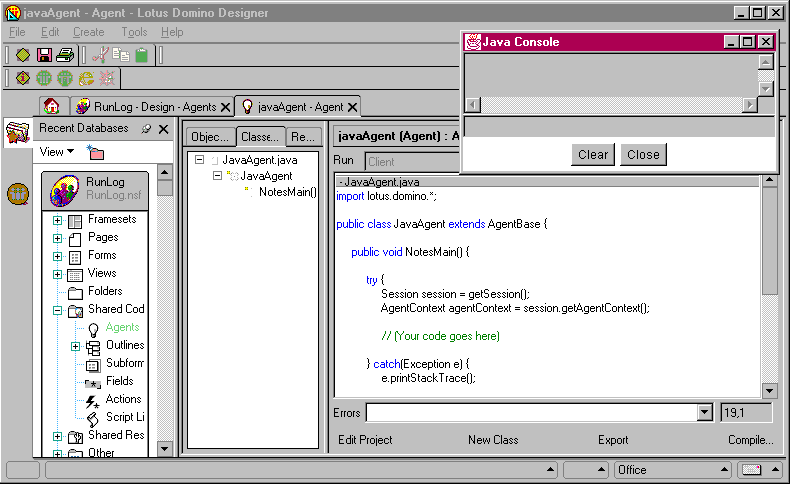The width and height of the screenshot is (790, 484).
Task: Click the Paste clipboard toolbar icon
Action: pyautogui.click(x=142, y=55)
